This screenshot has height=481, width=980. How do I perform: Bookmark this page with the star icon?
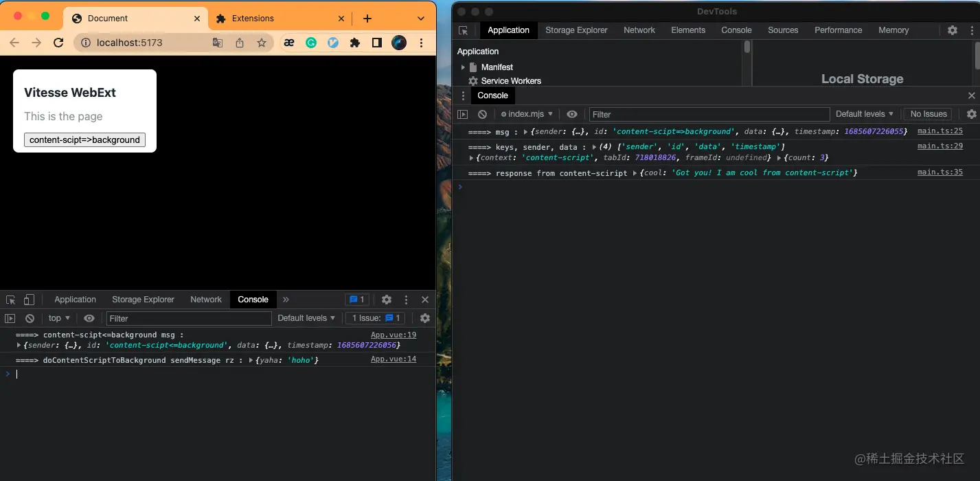(262, 43)
